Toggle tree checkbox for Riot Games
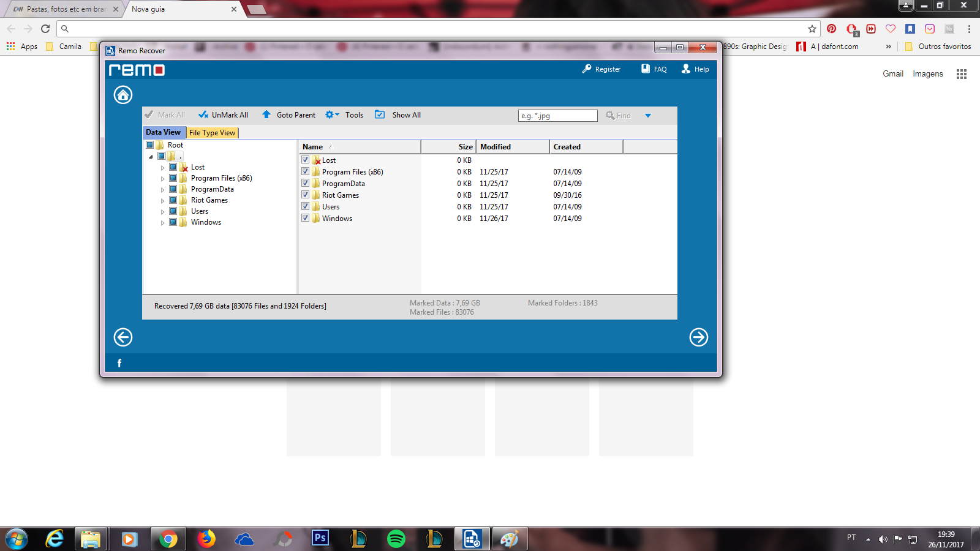This screenshot has height=551, width=980. 173,200
